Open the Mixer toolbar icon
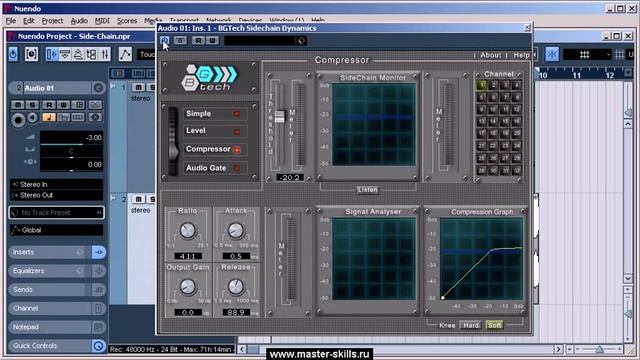 [105, 54]
